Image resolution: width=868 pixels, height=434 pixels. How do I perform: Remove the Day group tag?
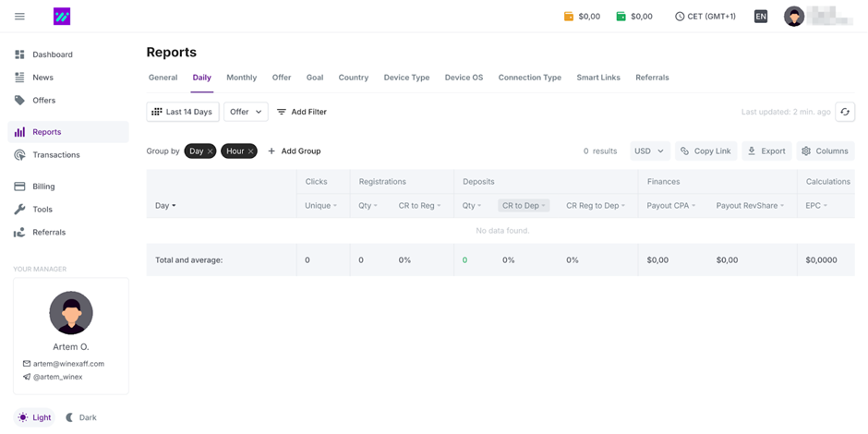coord(211,151)
